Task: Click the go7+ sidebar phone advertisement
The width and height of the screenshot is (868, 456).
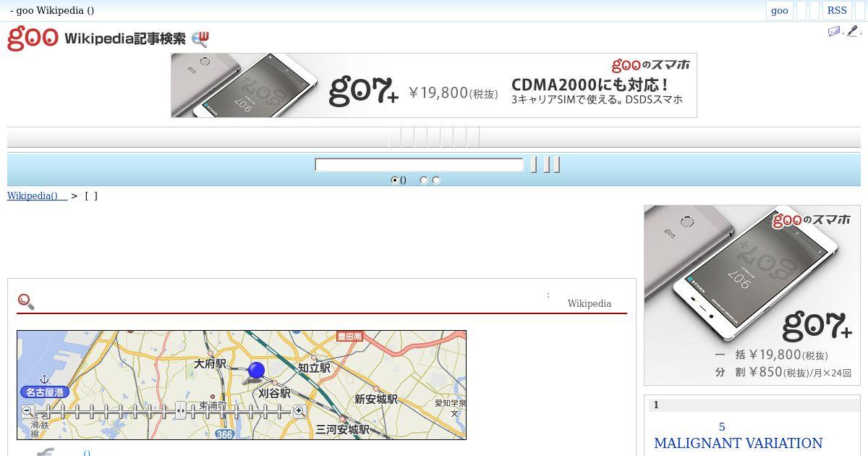Action: tap(752, 295)
